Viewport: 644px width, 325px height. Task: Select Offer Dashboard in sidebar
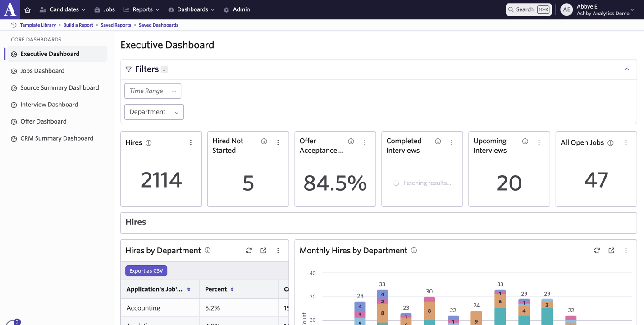(x=57, y=122)
